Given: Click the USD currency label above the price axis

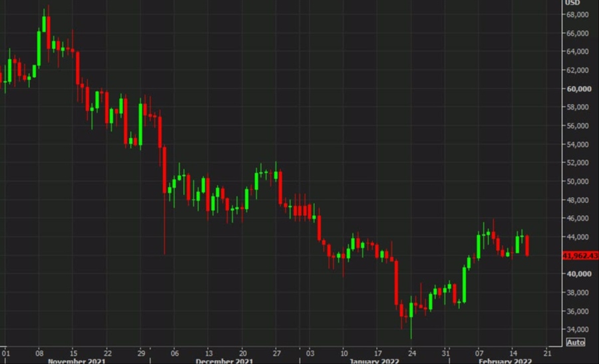Looking at the screenshot, I should pyautogui.click(x=571, y=3).
